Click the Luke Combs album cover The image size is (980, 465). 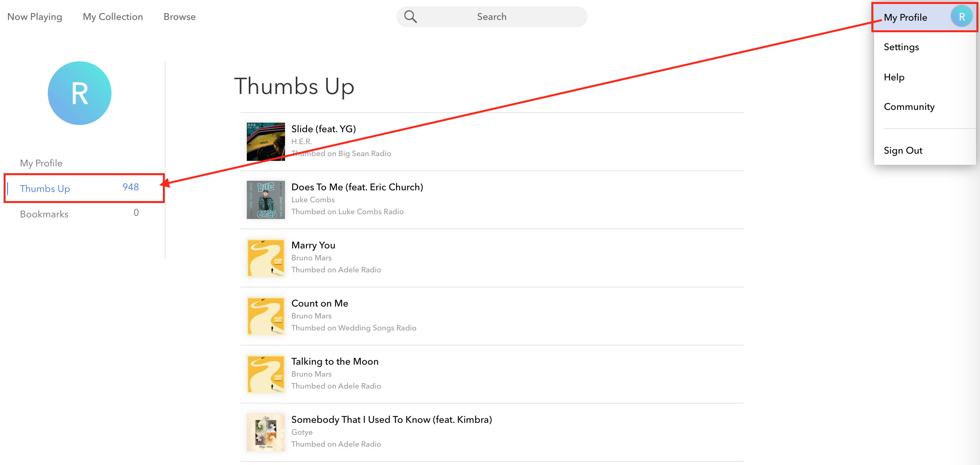[x=265, y=200]
